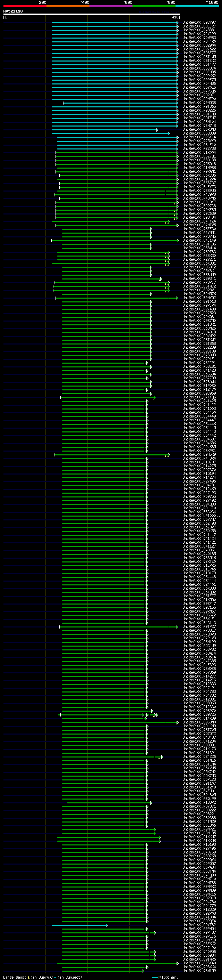The image size is (222, 980).
Task: Select UniRef100_Q6QDB9 label
Action: (199, 133)
